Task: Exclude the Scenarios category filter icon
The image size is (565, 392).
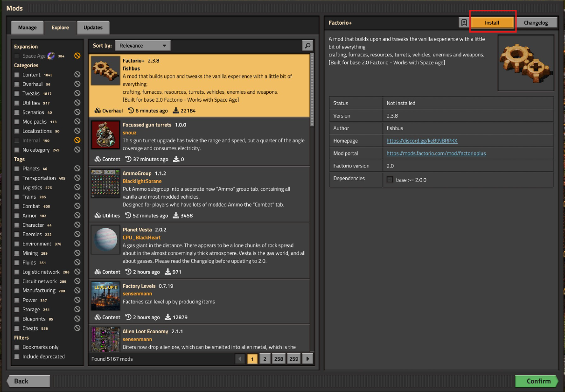Action: [x=77, y=112]
